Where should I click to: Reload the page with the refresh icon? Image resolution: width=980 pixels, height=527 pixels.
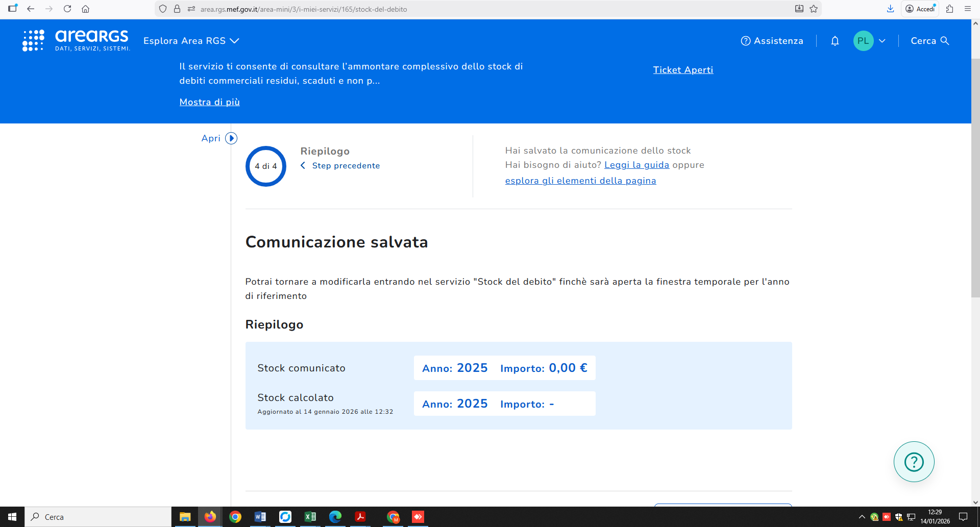tap(67, 9)
